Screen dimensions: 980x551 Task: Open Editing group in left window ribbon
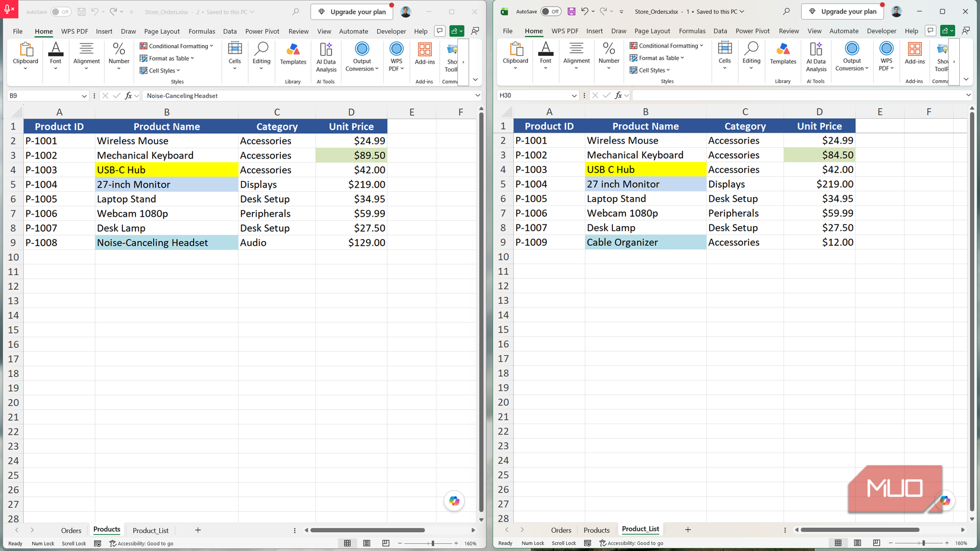click(x=261, y=56)
